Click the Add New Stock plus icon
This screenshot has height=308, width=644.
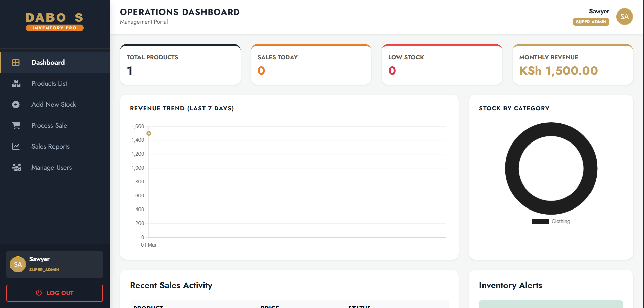(x=16, y=105)
